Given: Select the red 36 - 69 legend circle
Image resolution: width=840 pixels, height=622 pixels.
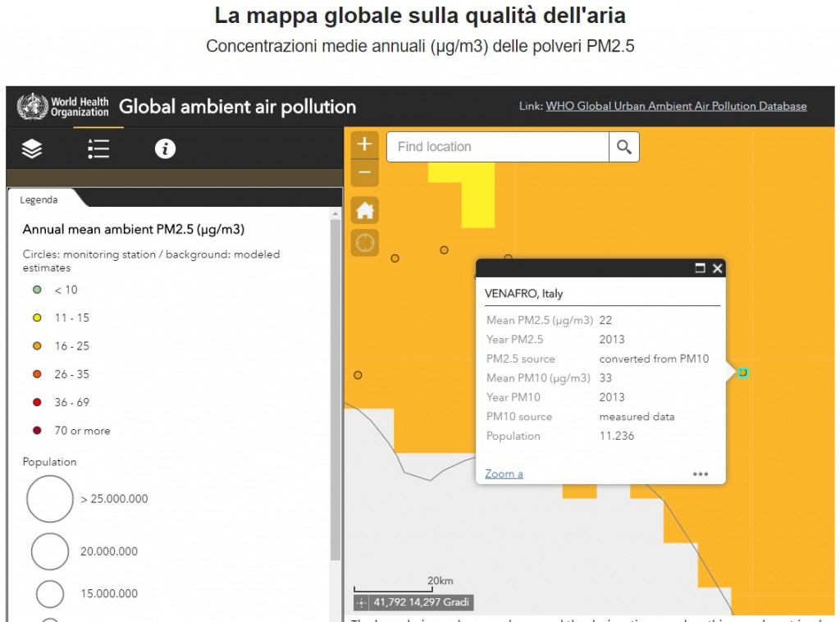Looking at the screenshot, I should [x=37, y=402].
